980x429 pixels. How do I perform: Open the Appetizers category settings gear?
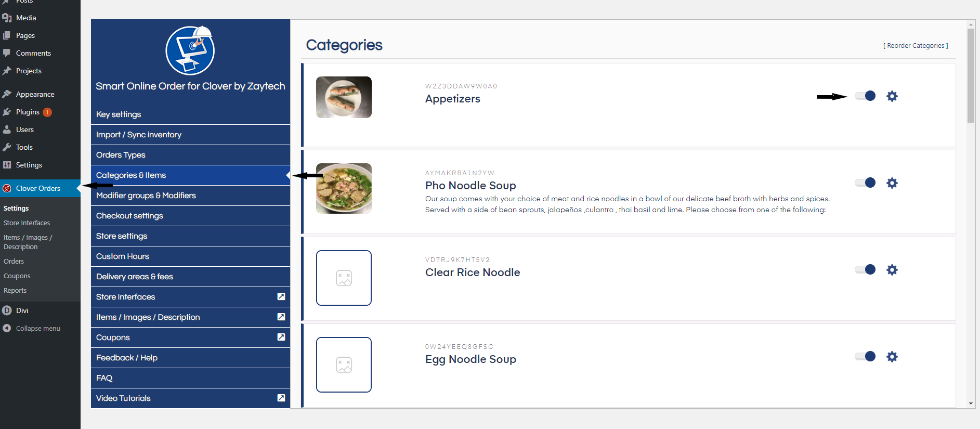click(x=892, y=96)
